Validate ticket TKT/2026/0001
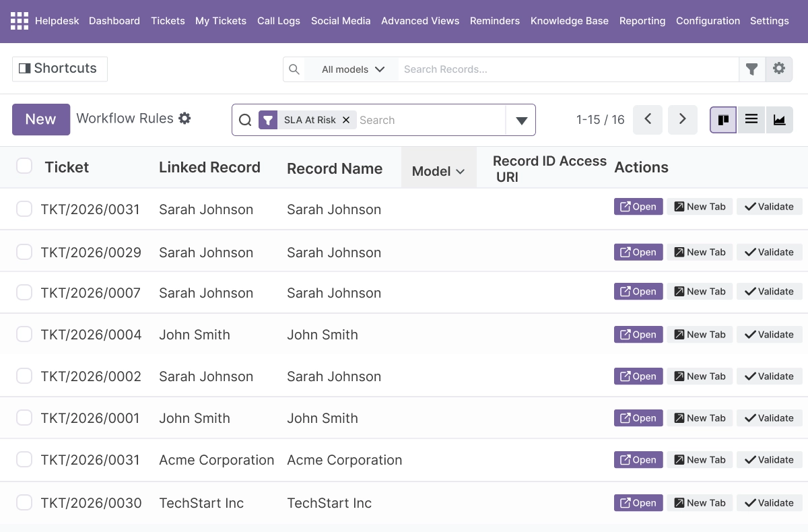 point(769,418)
